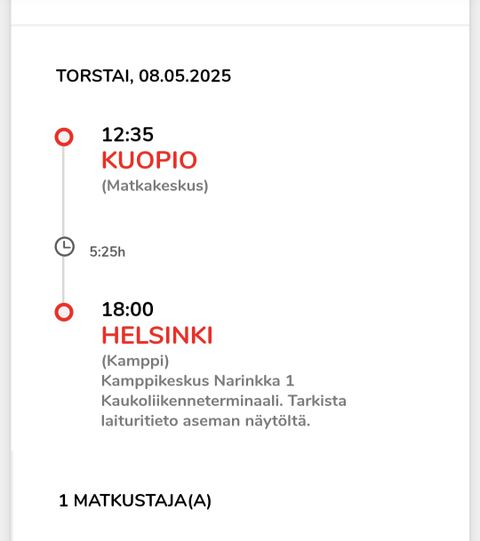Click the laituritieto aseman näytöltä line
Image resolution: width=480 pixels, height=541 pixels.
[206, 421]
